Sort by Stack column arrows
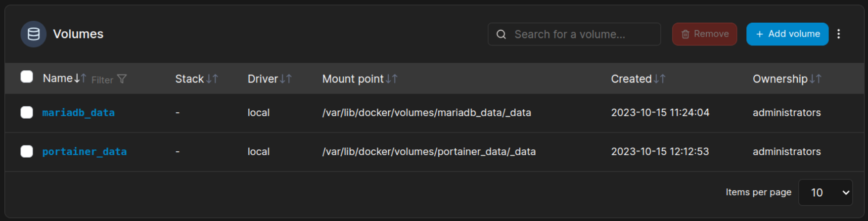Screen dimensions: 868x221 pyautogui.click(x=212, y=79)
